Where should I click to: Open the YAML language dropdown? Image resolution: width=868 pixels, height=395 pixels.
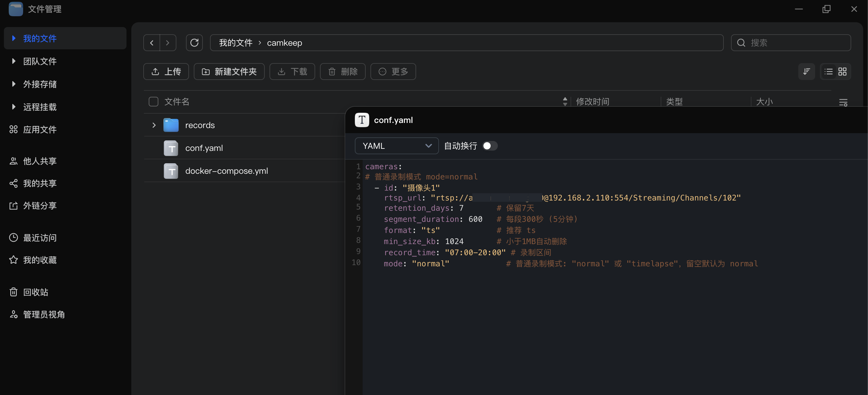(396, 145)
